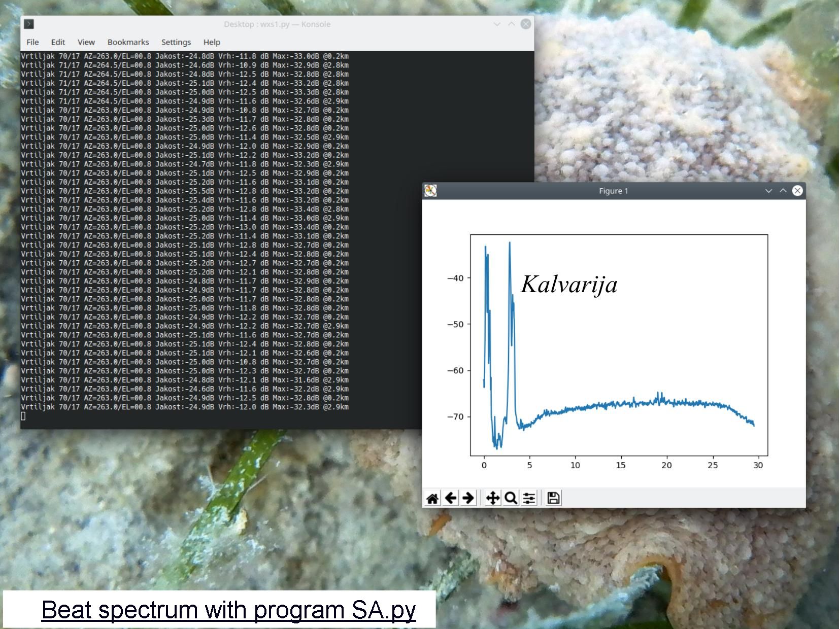Open the Edit menu in Konsole
This screenshot has width=840, height=629.
58,42
